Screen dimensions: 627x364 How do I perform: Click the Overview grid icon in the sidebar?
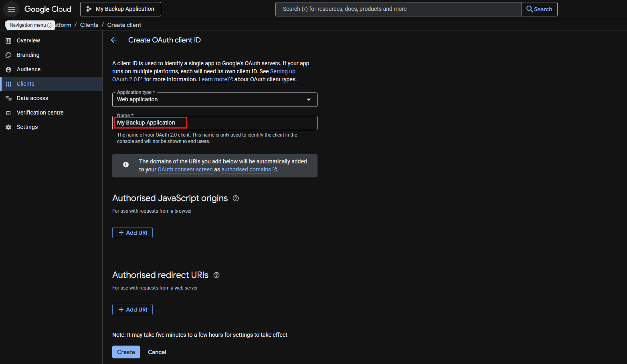point(8,40)
